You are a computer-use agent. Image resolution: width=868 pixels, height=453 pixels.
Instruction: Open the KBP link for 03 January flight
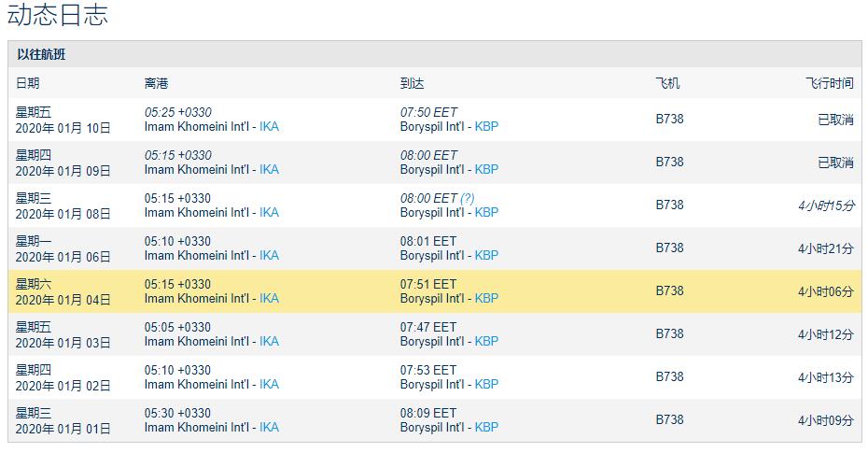point(486,341)
